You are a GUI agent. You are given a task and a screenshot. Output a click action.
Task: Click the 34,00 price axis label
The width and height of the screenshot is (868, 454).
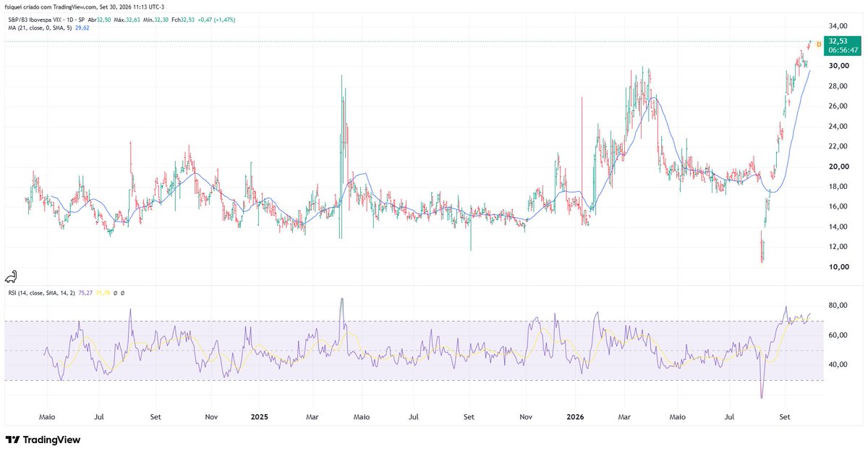(x=838, y=25)
